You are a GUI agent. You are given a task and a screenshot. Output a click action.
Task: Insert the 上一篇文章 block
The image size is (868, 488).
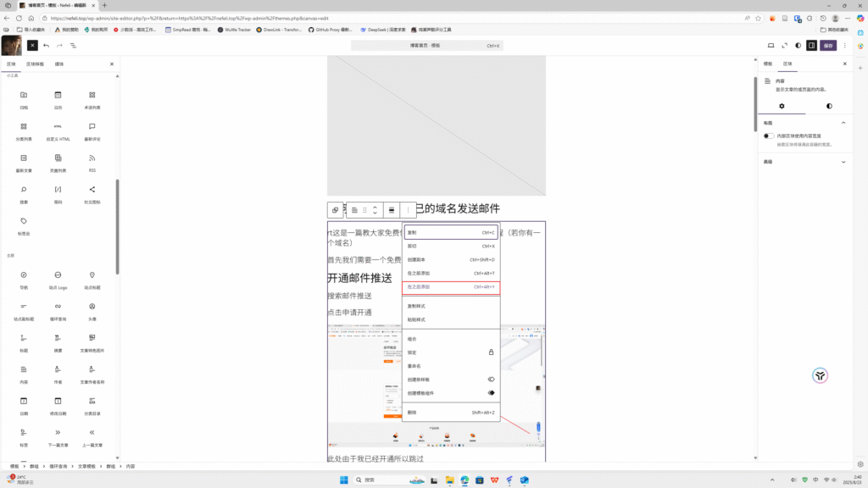(92, 438)
